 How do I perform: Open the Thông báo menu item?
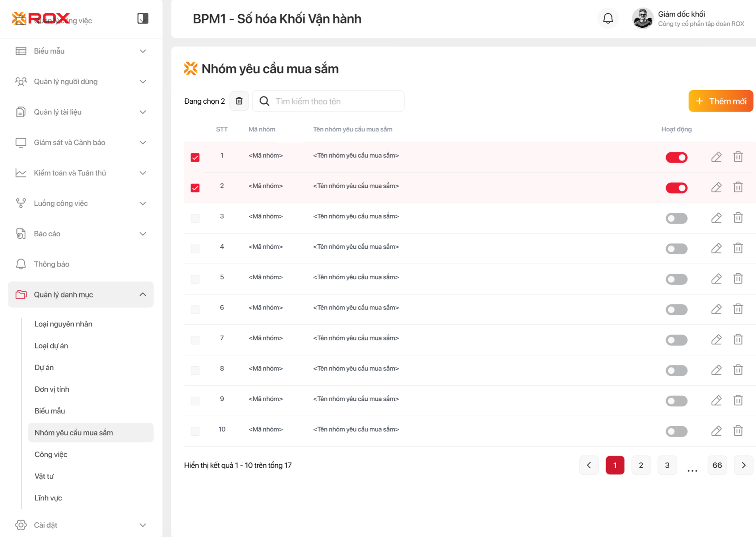pos(51,264)
